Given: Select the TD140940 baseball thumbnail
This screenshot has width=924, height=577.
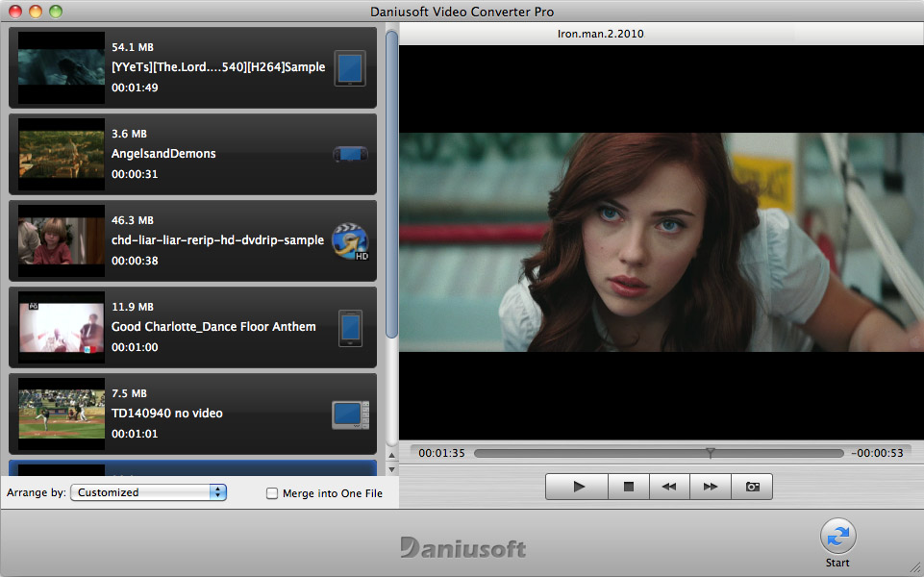Looking at the screenshot, I should pyautogui.click(x=62, y=414).
